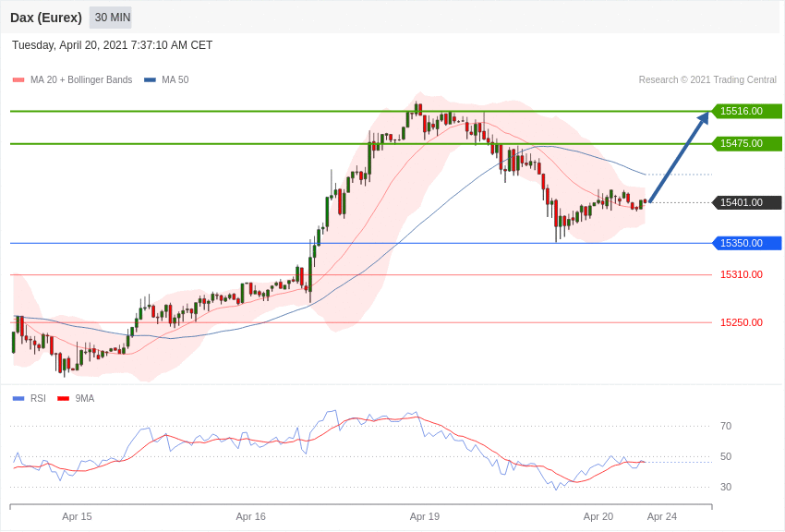Viewport: 785px width, 532px height.
Task: Click the red 15310.00 support level label
Action: tap(741, 274)
